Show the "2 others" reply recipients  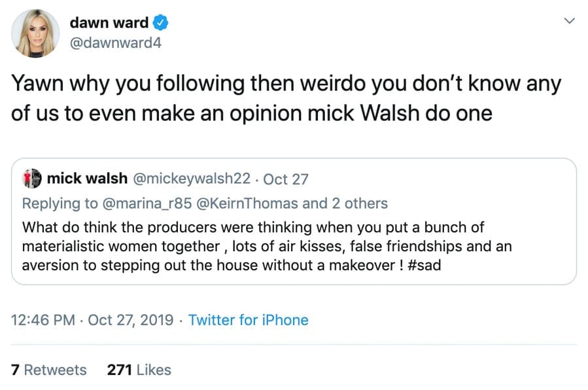point(359,204)
